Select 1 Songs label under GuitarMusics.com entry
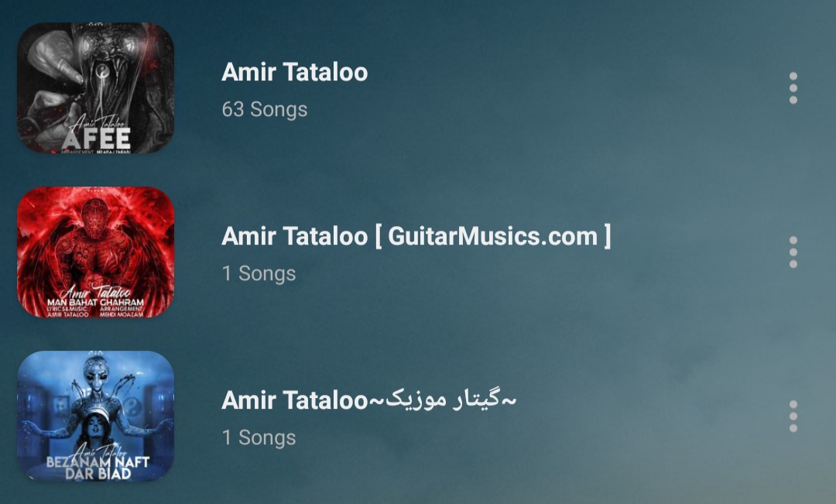Image resolution: width=836 pixels, height=504 pixels. [x=259, y=273]
